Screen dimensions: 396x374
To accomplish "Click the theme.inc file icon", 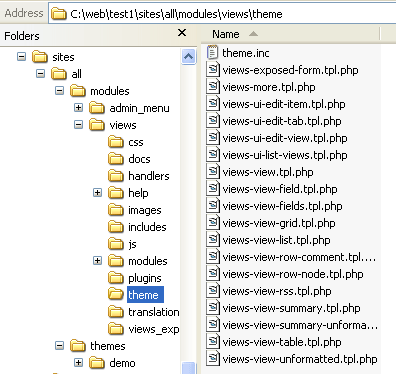I will coord(213,53).
